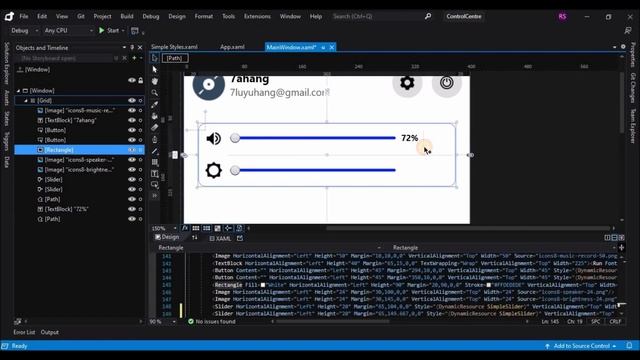Select the Grid layout panel tool
Image resolution: width=640 pixels, height=360 pixels.
click(155, 162)
